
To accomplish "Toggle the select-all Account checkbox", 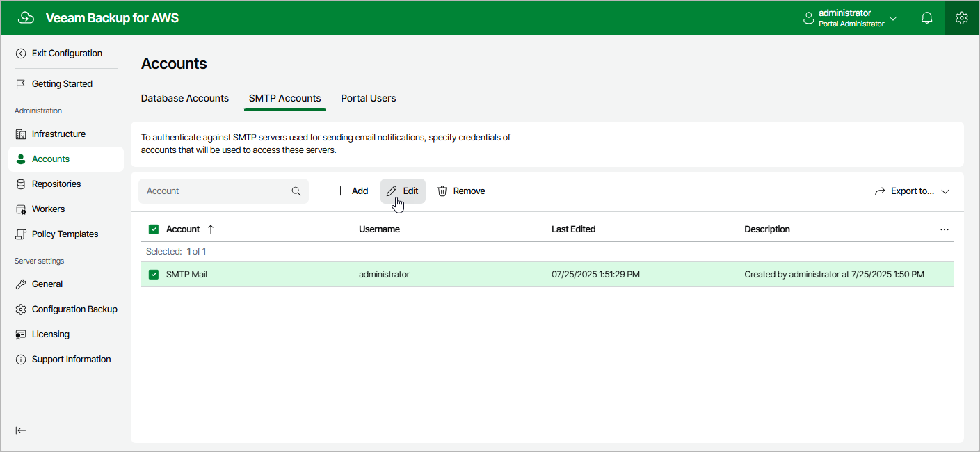I will coord(154,229).
